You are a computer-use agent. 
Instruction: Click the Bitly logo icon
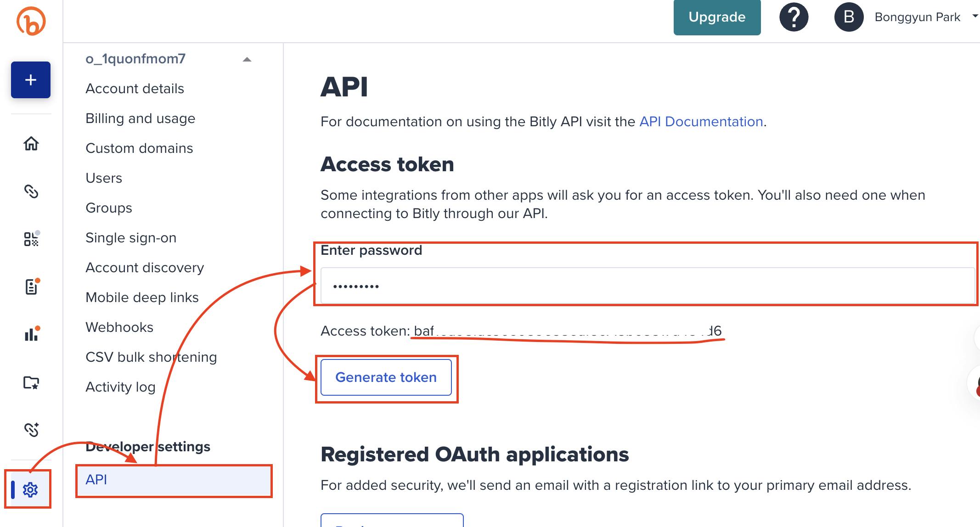(x=31, y=21)
